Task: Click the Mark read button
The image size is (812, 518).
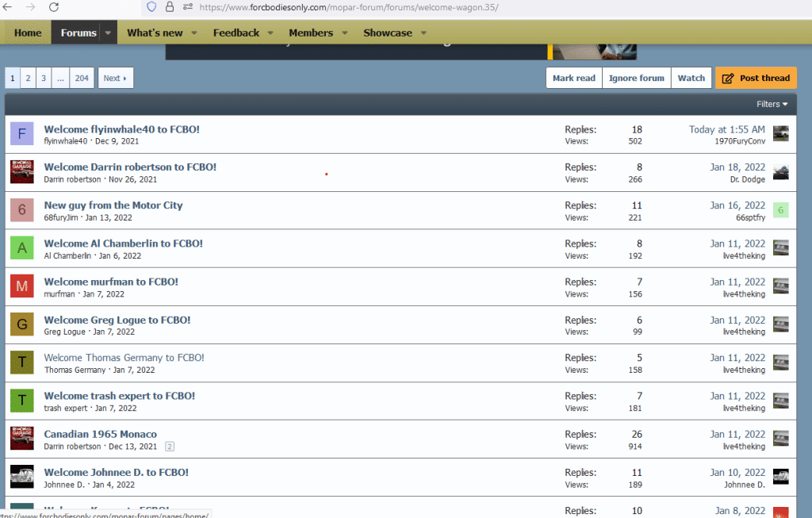Action: click(573, 78)
